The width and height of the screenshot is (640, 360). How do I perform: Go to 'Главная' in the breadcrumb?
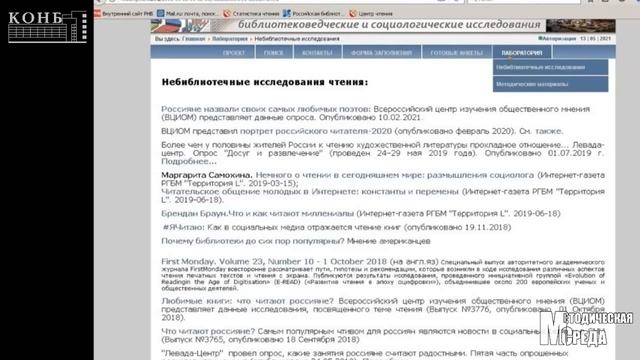[x=193, y=39]
